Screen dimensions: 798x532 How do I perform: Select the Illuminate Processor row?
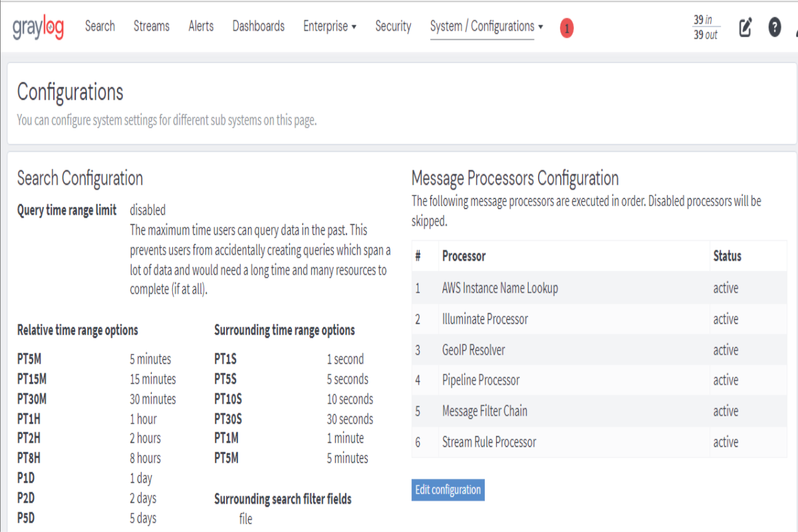[x=599, y=319]
